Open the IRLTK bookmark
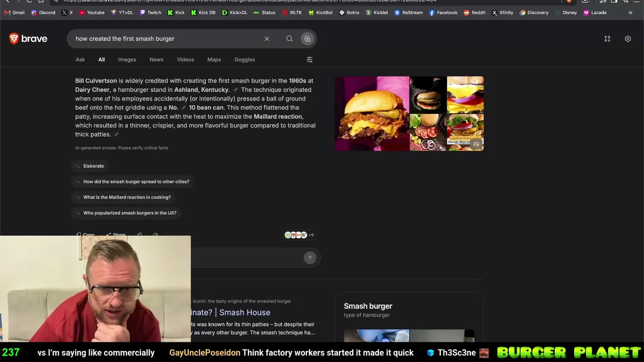This screenshot has height=362, width=644. click(292, 13)
